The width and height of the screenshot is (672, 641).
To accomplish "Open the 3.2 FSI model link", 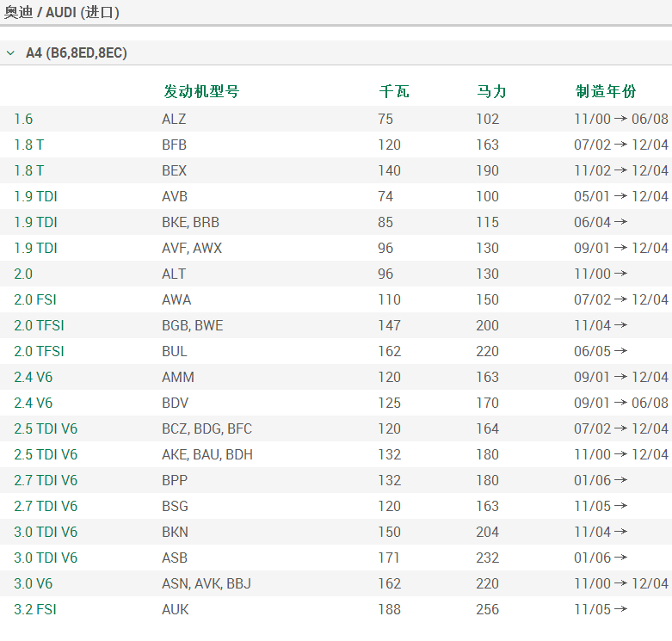I will click(35, 609).
